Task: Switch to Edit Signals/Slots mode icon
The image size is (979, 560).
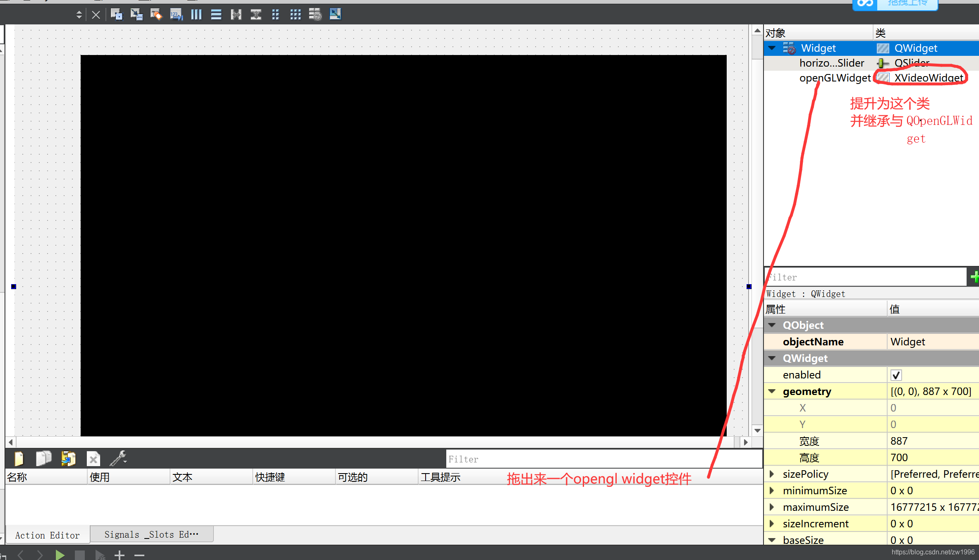Action: click(136, 15)
